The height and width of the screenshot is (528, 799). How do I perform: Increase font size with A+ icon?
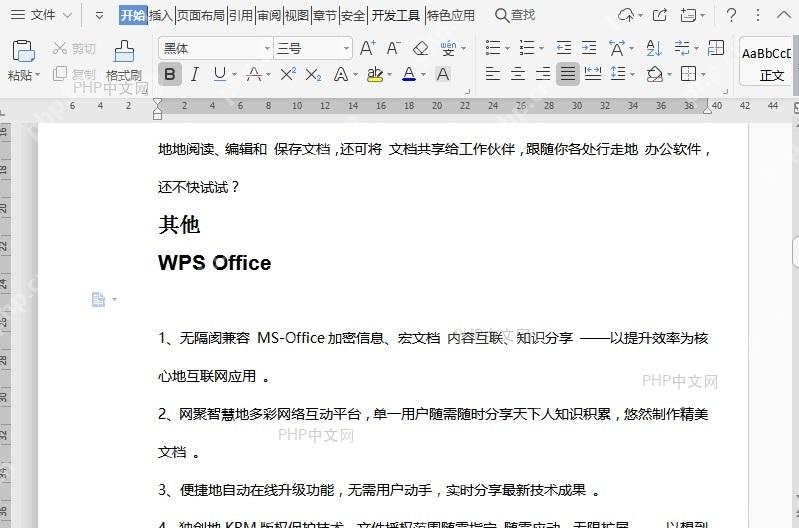(x=367, y=48)
